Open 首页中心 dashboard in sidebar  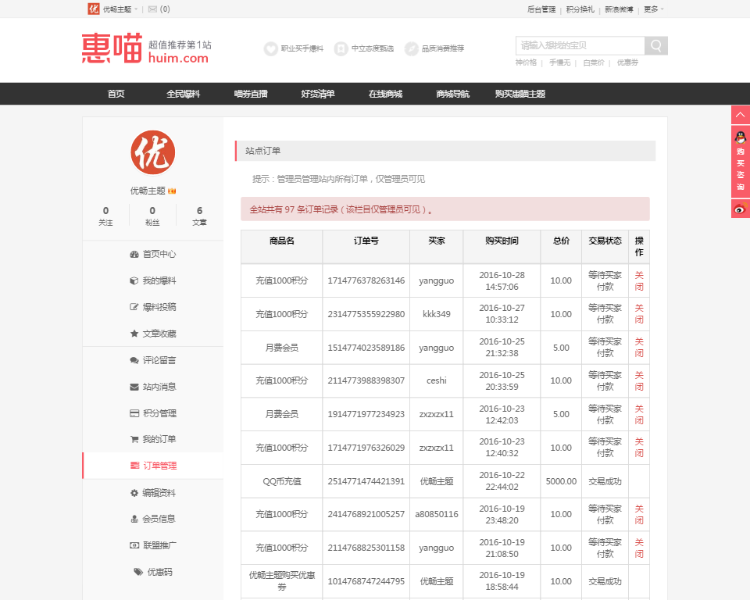(153, 254)
